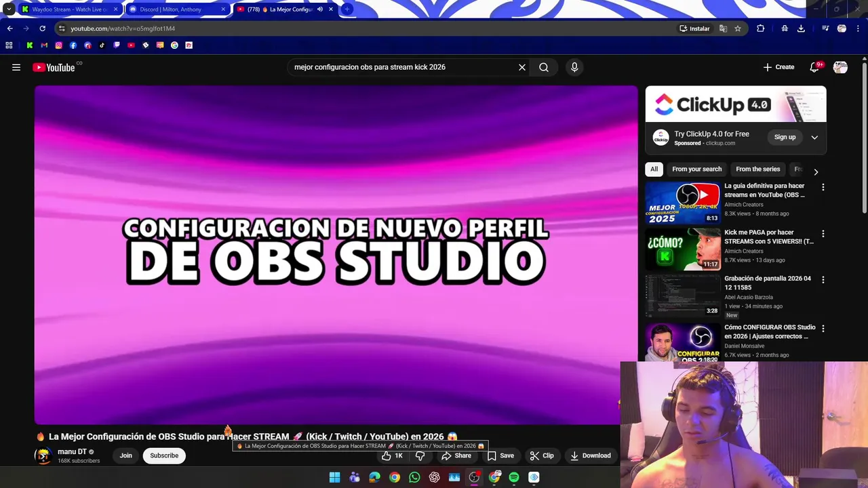
Task: Open the TikTok bookmark
Action: [x=102, y=45]
